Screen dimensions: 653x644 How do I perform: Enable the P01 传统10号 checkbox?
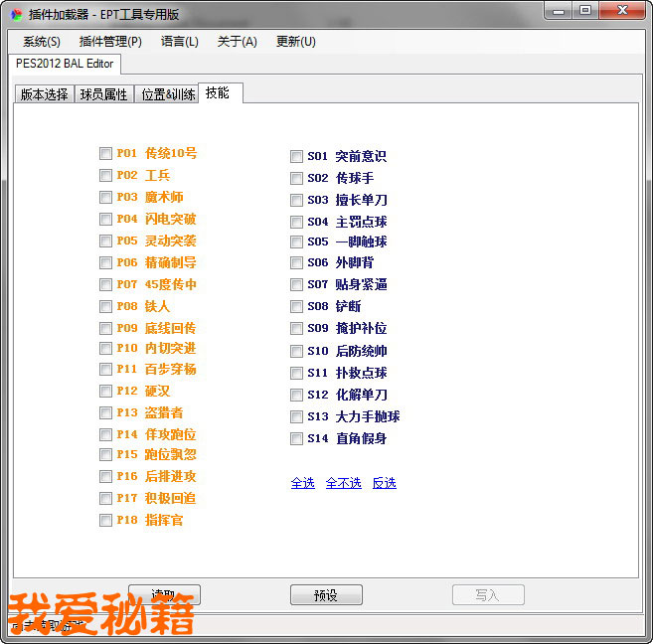pyautogui.click(x=105, y=153)
